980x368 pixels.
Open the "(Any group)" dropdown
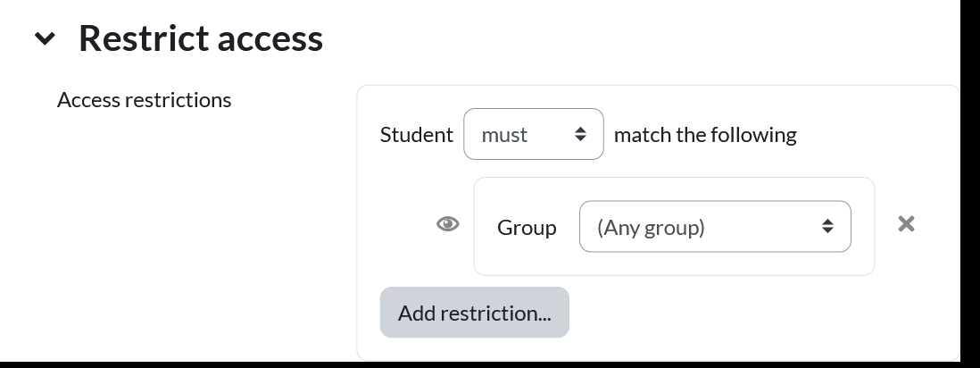714,228
